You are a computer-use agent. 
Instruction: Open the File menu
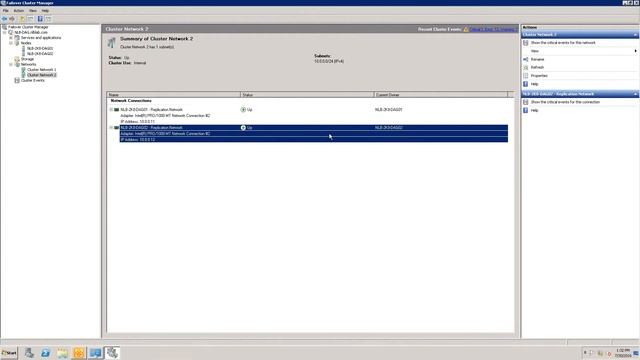pos(6,11)
